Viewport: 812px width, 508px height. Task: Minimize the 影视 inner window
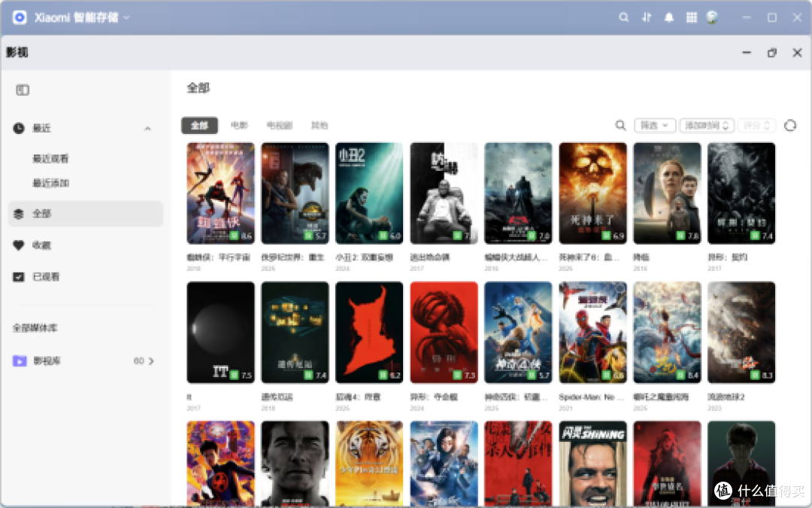[x=747, y=53]
